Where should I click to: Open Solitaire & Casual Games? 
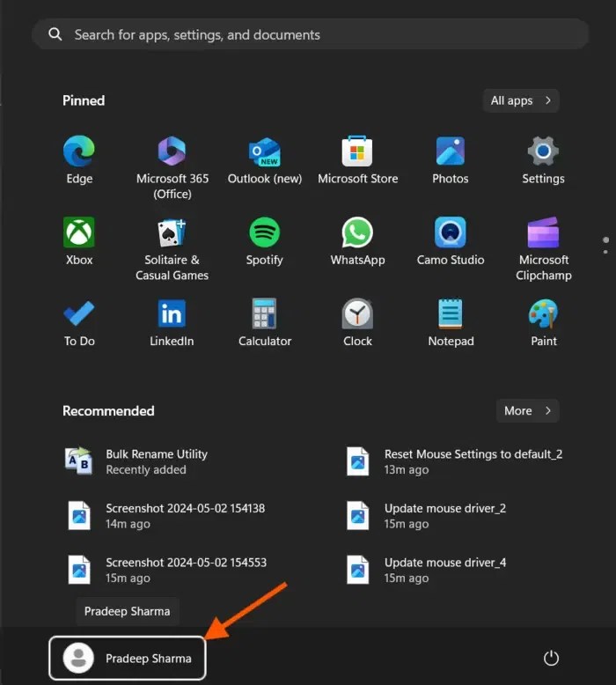[x=172, y=249]
